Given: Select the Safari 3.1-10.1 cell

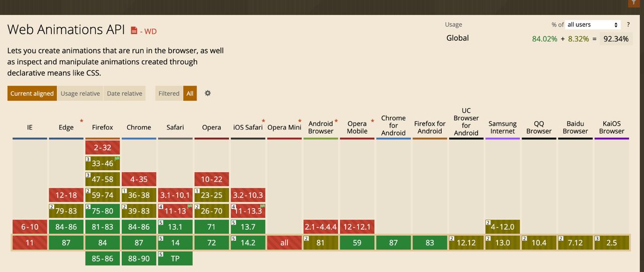Looking at the screenshot, I should (175, 195).
